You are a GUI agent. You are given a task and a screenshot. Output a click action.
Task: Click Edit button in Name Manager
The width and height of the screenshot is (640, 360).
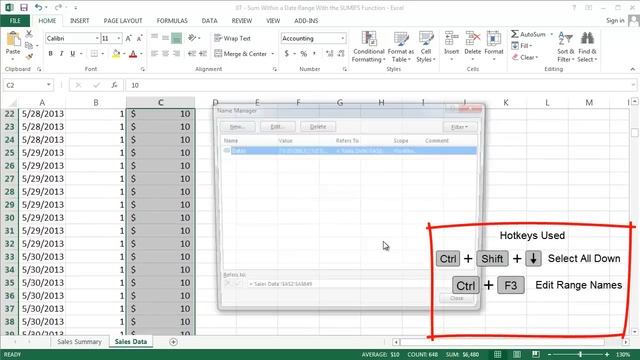coord(278,127)
